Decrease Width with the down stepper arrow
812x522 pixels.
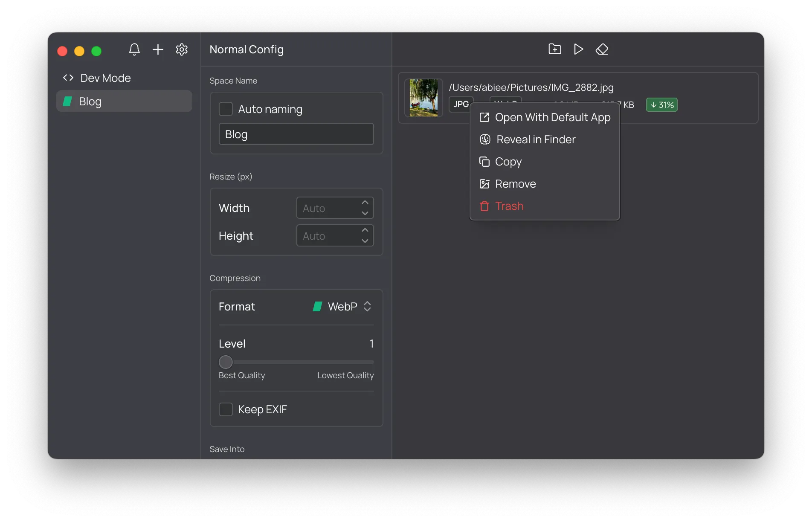[365, 213]
